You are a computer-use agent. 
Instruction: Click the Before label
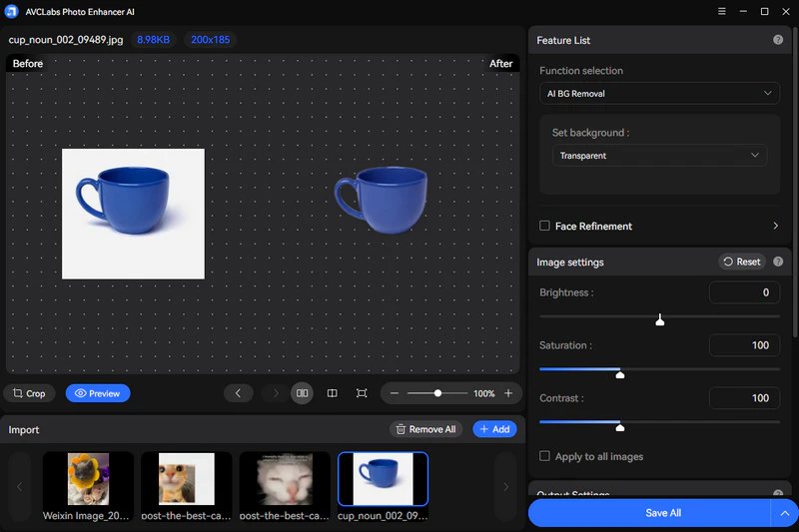(x=28, y=64)
